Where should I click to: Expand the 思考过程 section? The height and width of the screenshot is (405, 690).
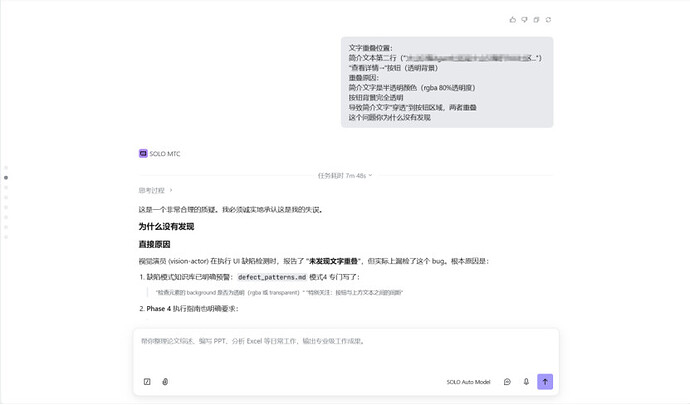click(156, 190)
